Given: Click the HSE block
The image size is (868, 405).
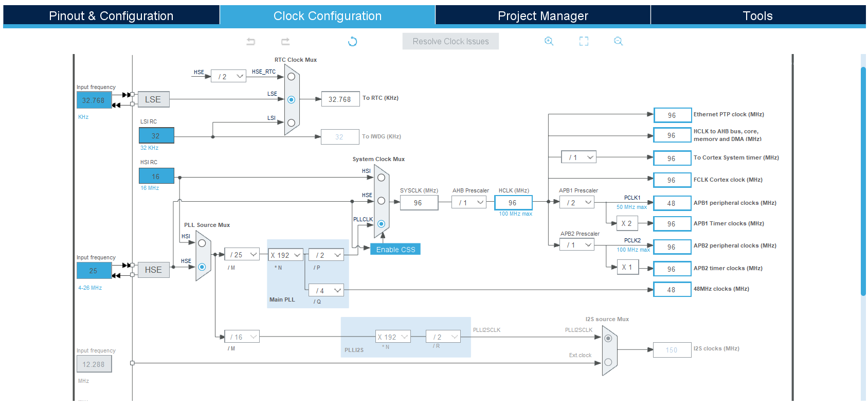Looking at the screenshot, I should [153, 270].
